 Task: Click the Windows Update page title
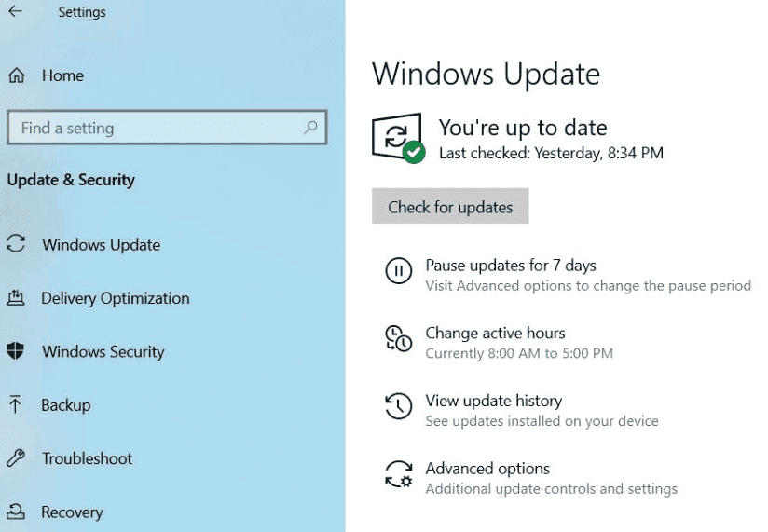(486, 75)
